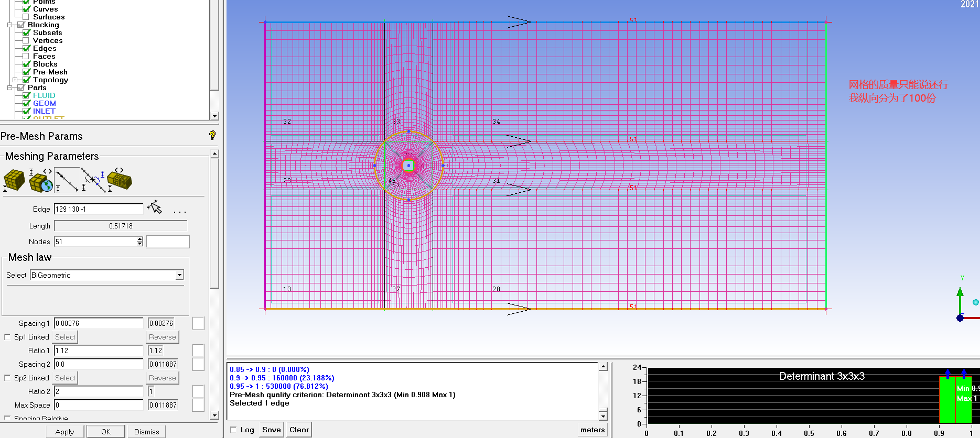Open Pre-Mesh Params help question icon
Image resolution: width=980 pixels, height=438 pixels.
pyautogui.click(x=212, y=135)
